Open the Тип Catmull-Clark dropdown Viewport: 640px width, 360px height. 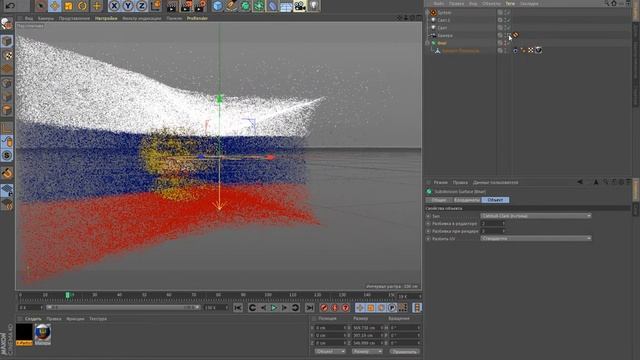coord(536,216)
